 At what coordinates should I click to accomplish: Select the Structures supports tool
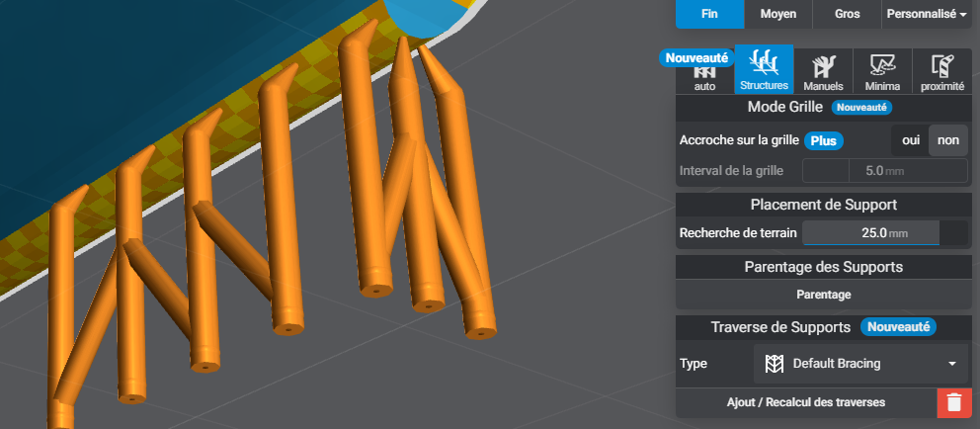coord(764,70)
